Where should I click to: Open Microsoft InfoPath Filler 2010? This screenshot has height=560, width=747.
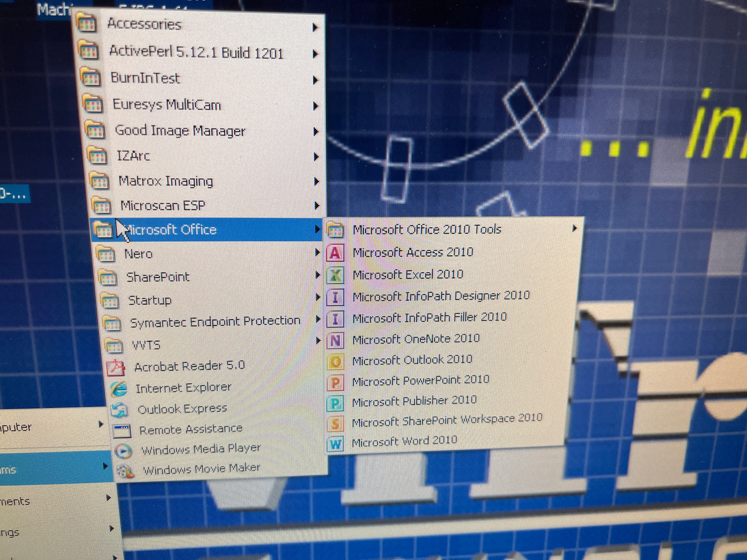pos(429,318)
